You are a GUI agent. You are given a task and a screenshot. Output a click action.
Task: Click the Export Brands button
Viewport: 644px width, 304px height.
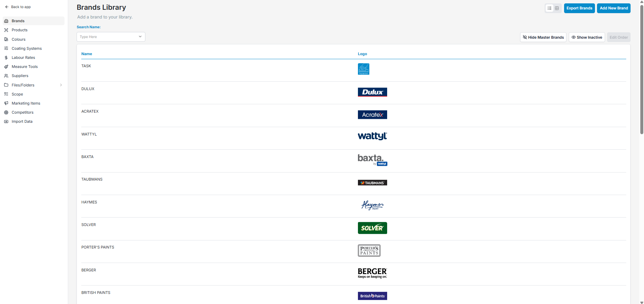pos(579,8)
